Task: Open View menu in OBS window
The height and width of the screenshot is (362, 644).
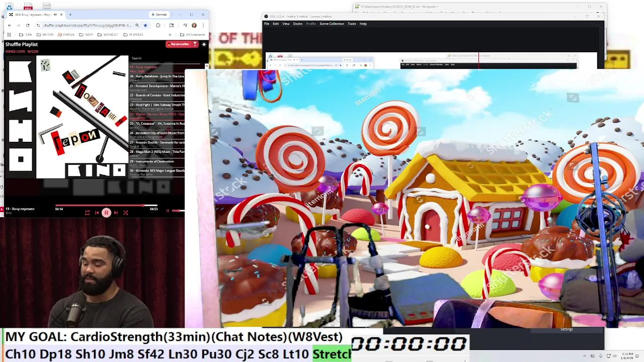Action: [x=286, y=24]
